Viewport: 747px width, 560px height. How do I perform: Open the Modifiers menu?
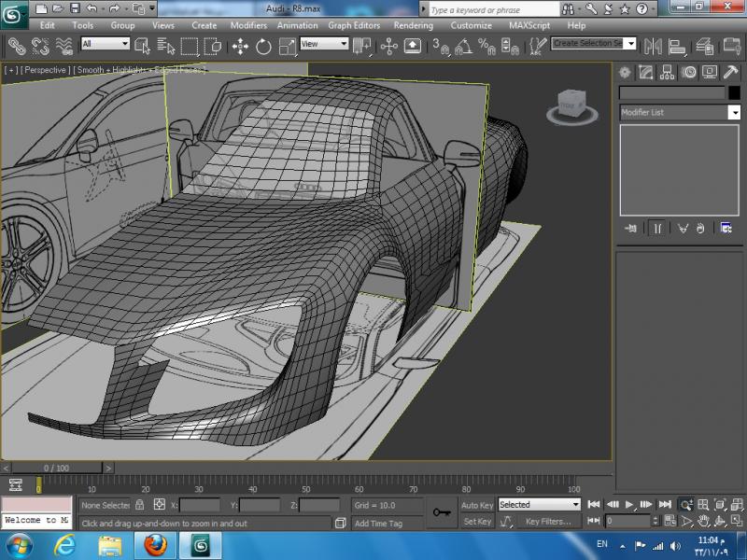248,25
